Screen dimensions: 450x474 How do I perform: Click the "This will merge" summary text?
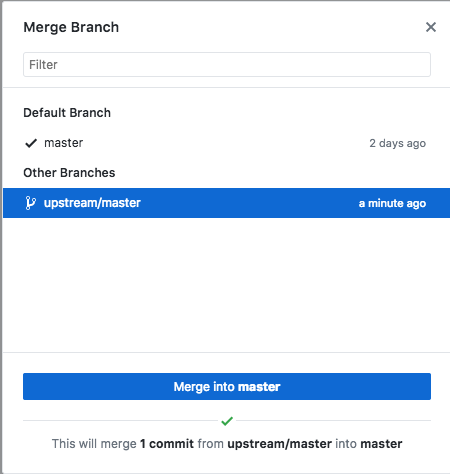(x=94, y=444)
